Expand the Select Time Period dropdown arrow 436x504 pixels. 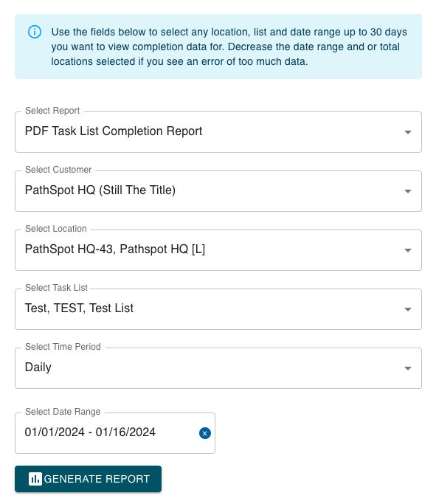(407, 368)
